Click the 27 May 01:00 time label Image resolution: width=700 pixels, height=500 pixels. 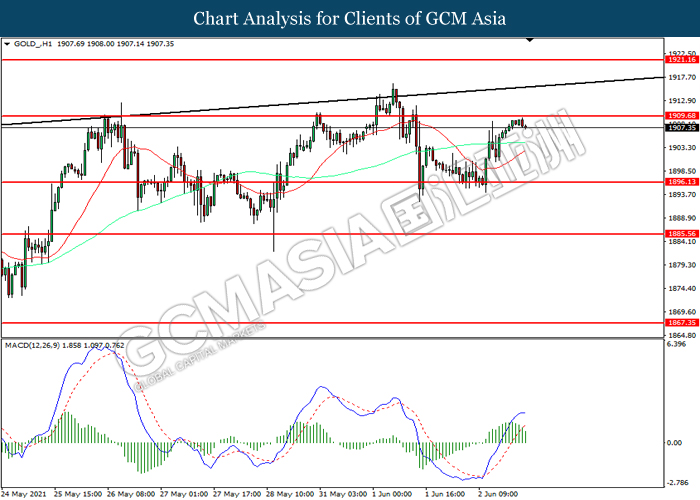tap(184, 494)
